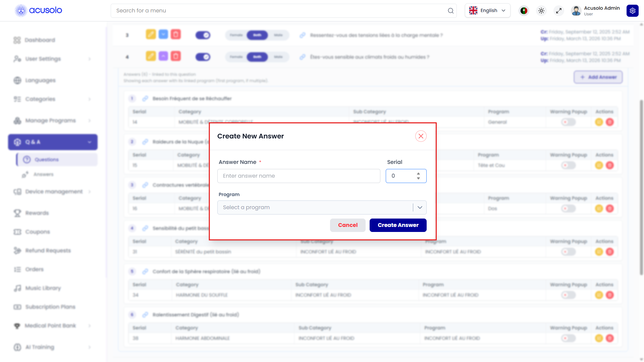Open Subscription Plans in the sidebar
Image resolution: width=644 pixels, height=362 pixels.
(53, 307)
